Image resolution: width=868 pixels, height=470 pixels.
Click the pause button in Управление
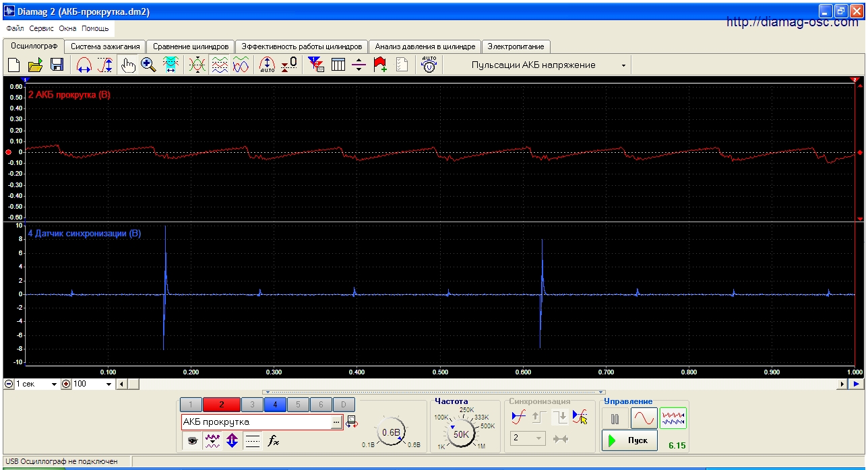point(615,418)
